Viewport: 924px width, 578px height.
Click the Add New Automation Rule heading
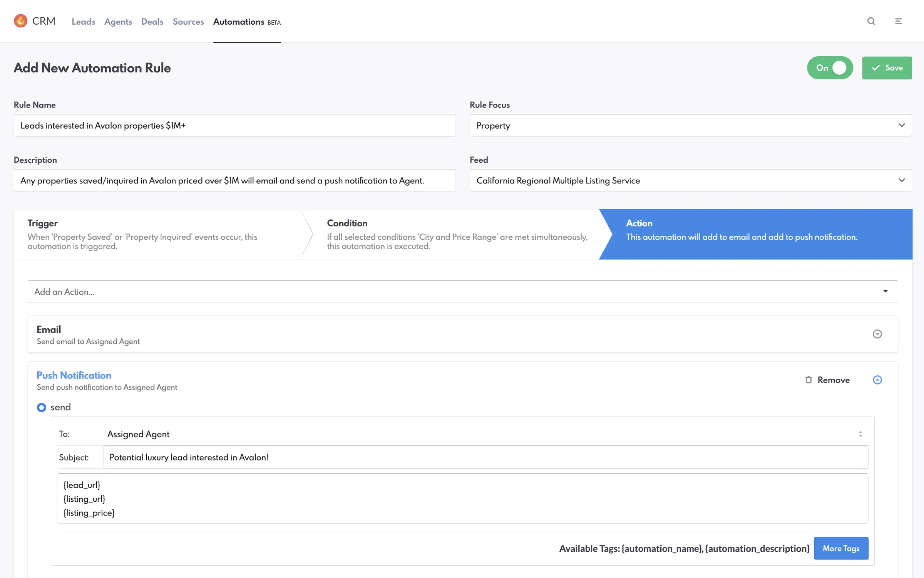(92, 68)
